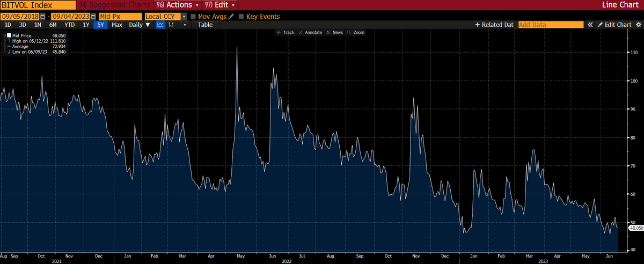
Task: Edit moving averages with pencil icon
Action: click(231, 17)
